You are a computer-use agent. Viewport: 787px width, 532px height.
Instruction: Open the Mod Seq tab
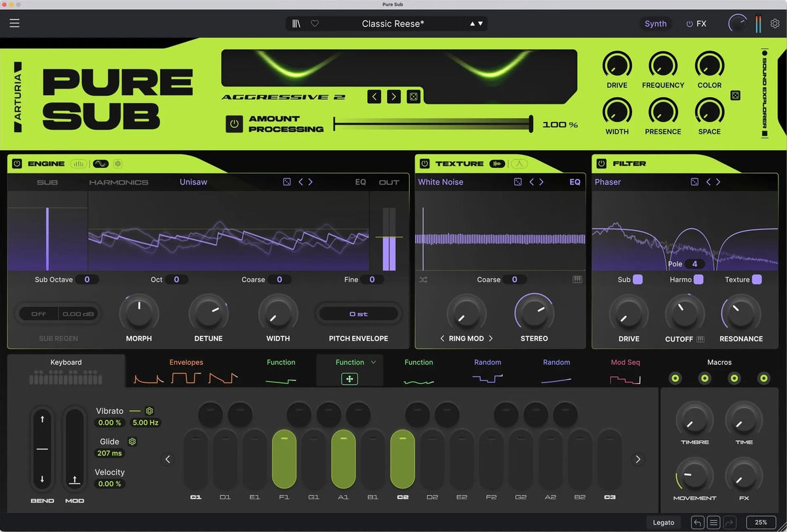(625, 371)
